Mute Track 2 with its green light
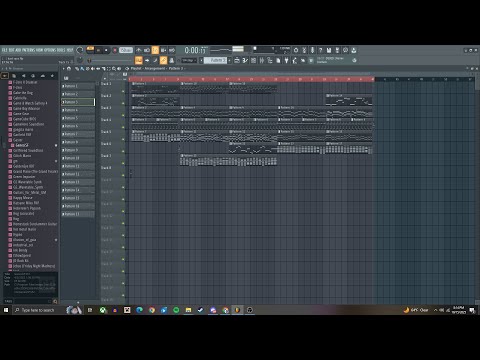 (123, 103)
